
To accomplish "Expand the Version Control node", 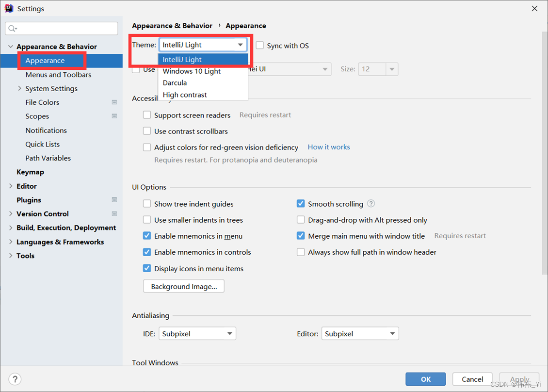I will click(11, 213).
